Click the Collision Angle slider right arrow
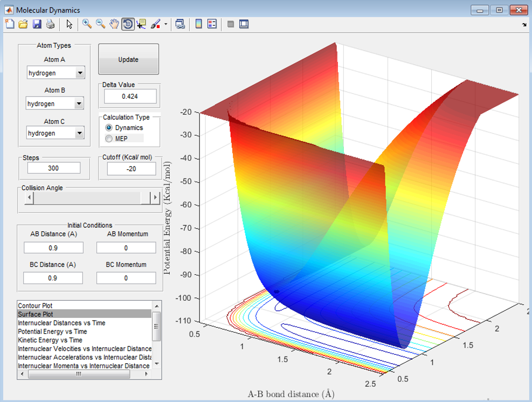The width and height of the screenshot is (532, 402). 155,197
